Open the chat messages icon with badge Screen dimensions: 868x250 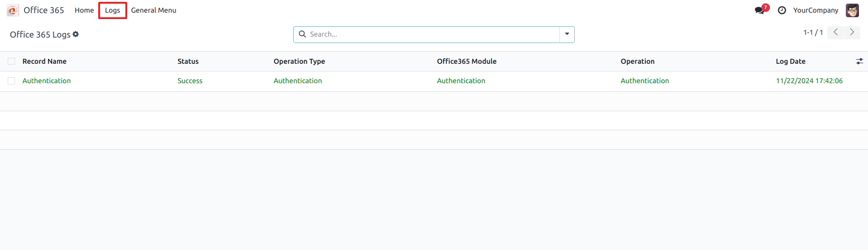click(759, 10)
